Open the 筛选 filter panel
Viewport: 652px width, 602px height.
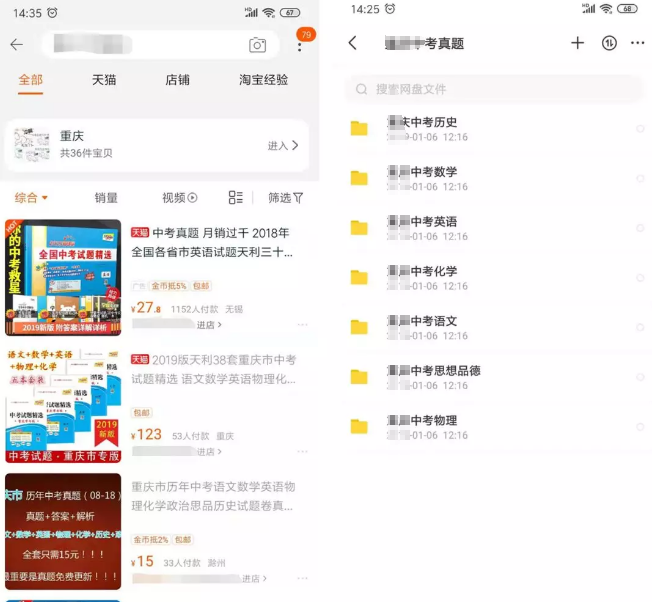[x=285, y=197]
